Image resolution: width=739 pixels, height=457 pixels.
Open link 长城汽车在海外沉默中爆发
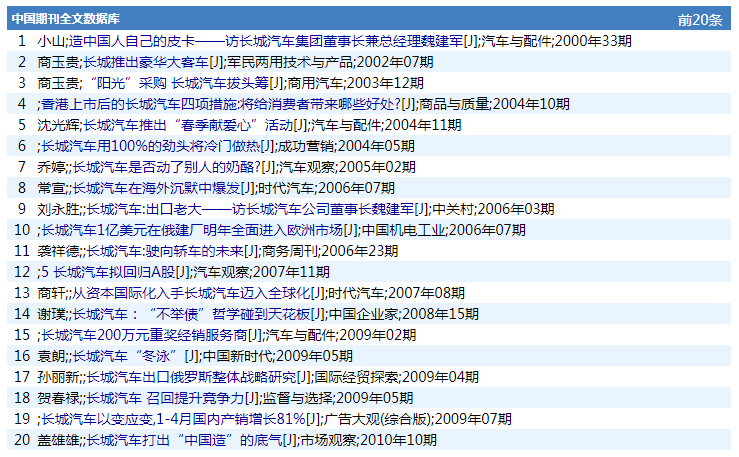click(x=156, y=188)
